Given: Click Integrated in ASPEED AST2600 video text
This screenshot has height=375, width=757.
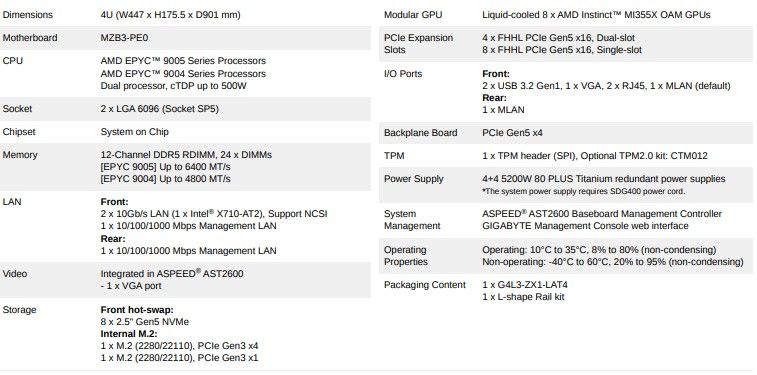Looking at the screenshot, I should tap(171, 274).
